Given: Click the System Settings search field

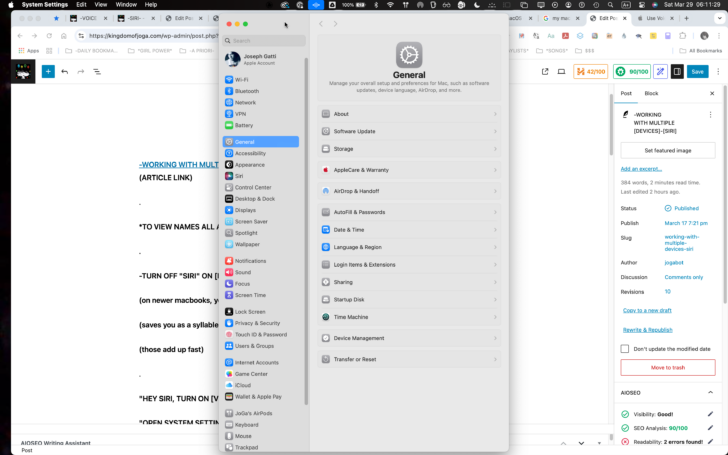Looking at the screenshot, I should tap(266, 41).
